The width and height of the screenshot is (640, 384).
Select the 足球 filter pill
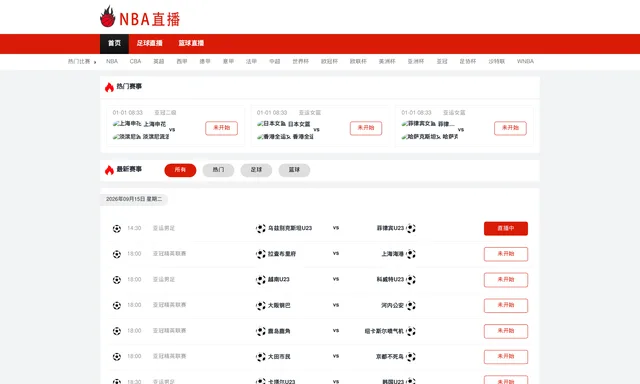point(256,170)
